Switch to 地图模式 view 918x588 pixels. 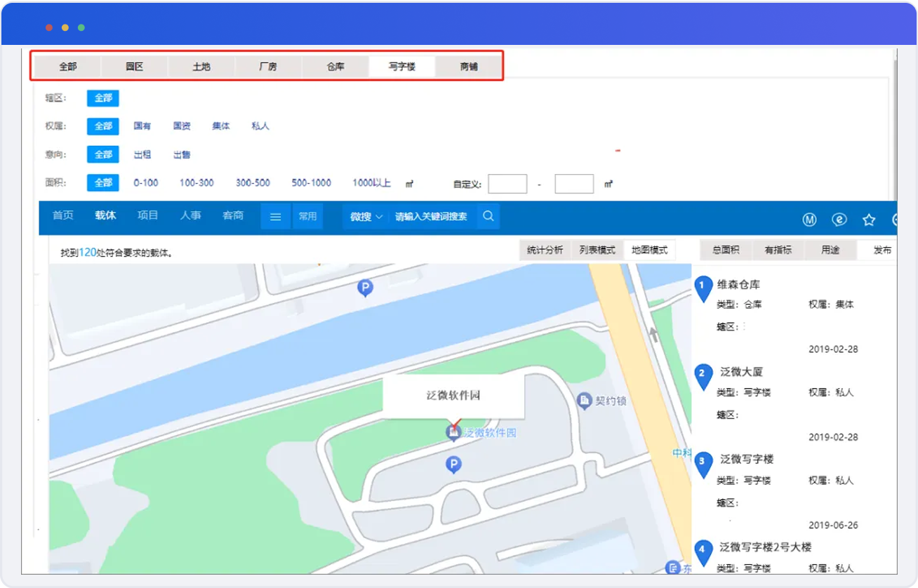tap(649, 250)
